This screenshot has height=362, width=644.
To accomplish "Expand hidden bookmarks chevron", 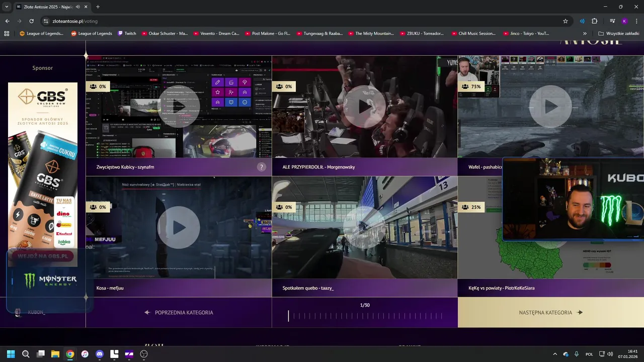I will pyautogui.click(x=585, y=34).
